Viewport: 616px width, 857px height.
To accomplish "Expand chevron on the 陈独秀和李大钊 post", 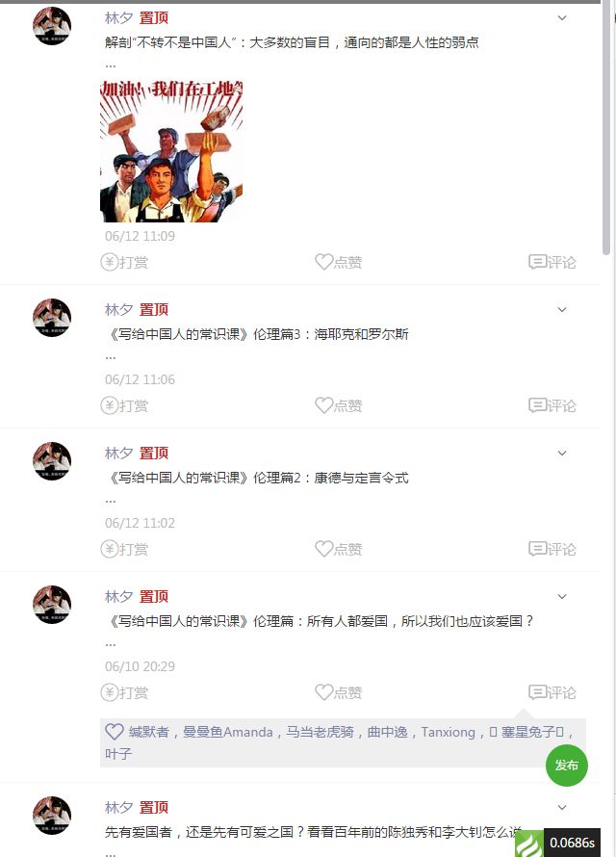I will (562, 808).
